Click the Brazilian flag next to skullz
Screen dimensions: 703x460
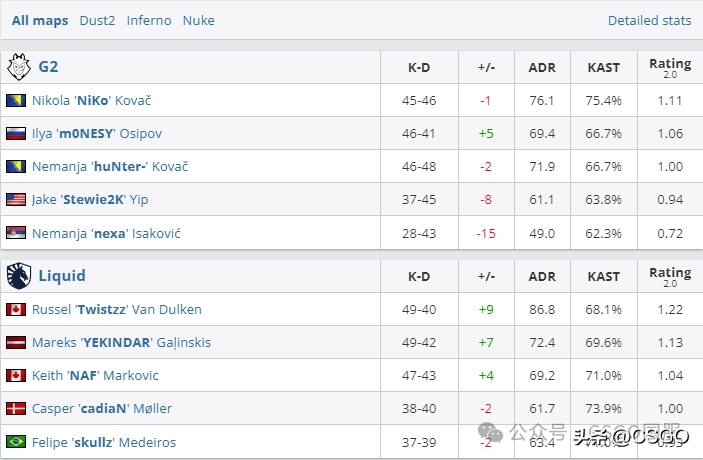click(16, 442)
